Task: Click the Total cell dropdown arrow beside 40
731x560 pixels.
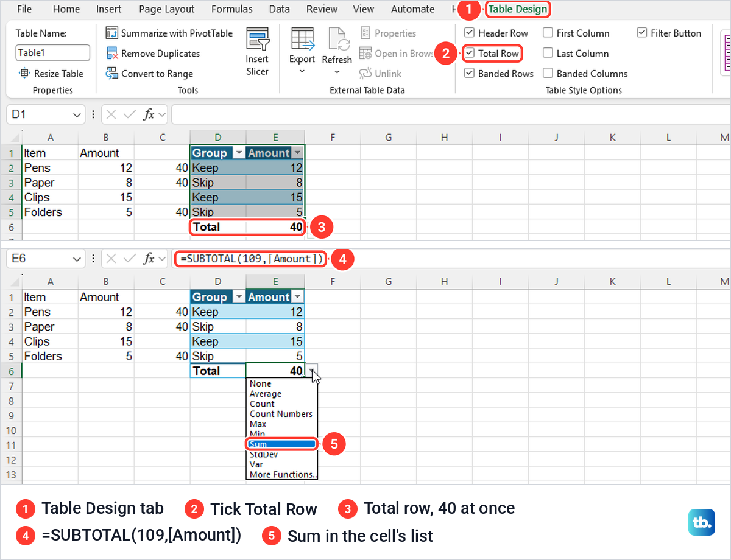Action: [311, 371]
